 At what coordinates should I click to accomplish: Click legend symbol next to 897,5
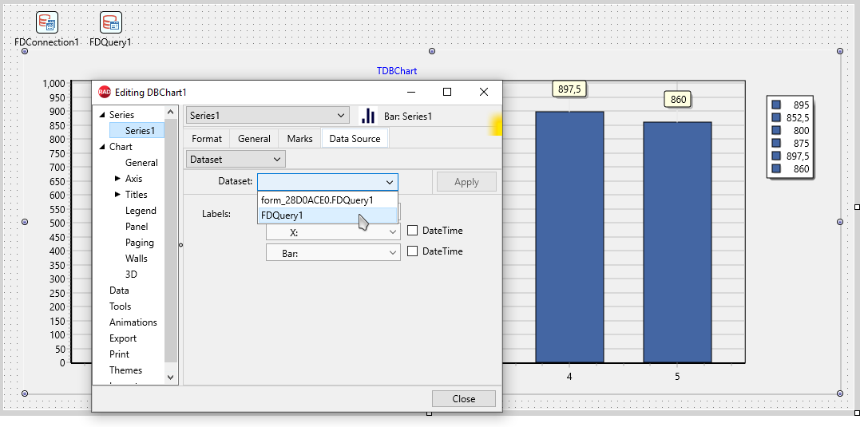(776, 156)
